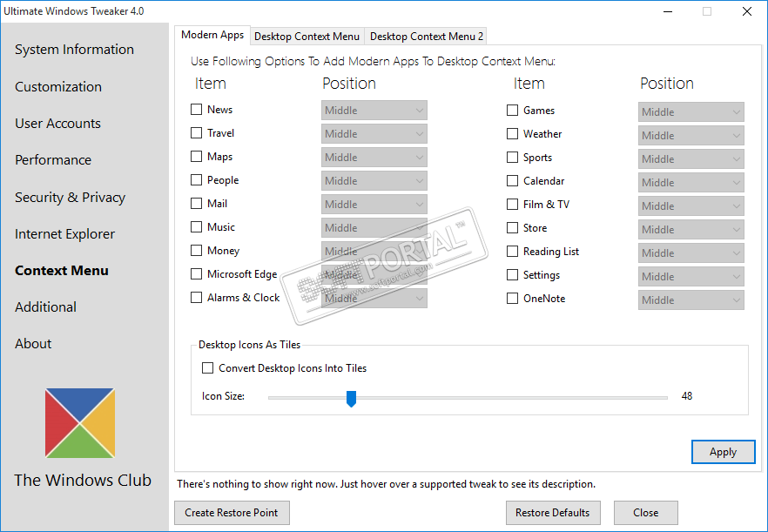Expand the Weather position dropdown
This screenshot has width=768, height=532.
point(691,135)
